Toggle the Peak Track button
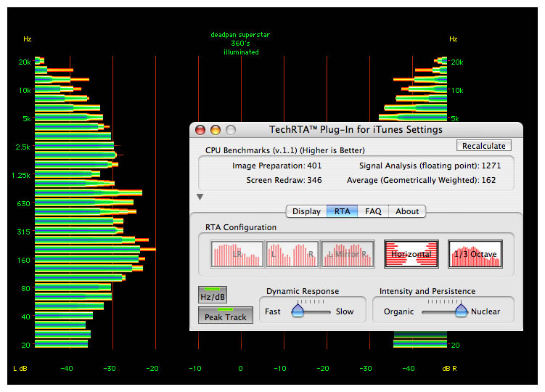545x392 pixels. coord(225,315)
